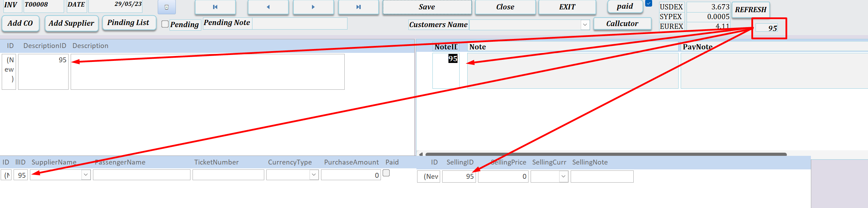The image size is (868, 208).
Task: Click the PassengerName input field
Action: 142,175
